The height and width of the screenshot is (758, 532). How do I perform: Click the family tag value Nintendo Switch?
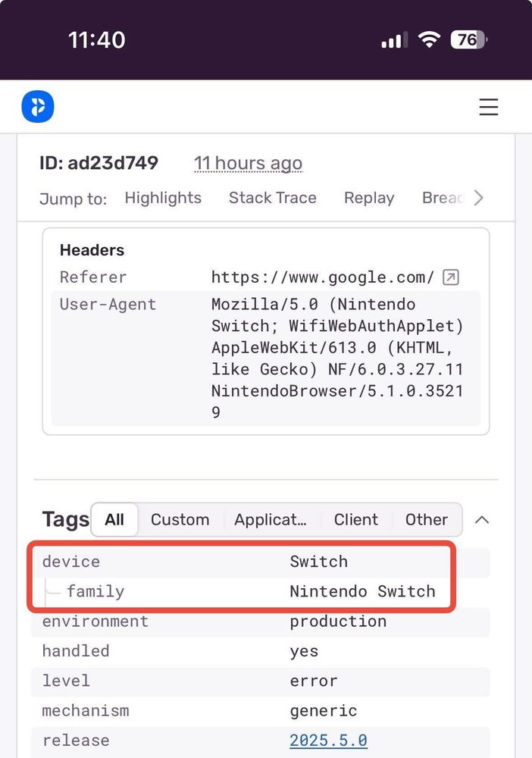tap(362, 591)
